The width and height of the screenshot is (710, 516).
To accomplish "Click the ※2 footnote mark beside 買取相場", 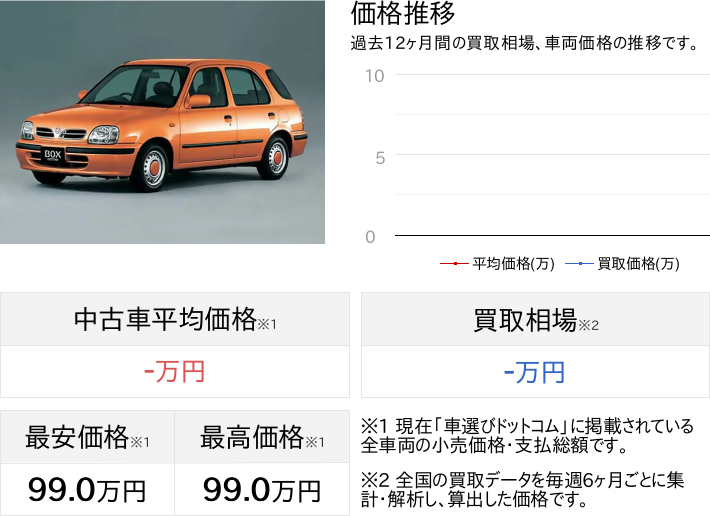I will point(588,325).
